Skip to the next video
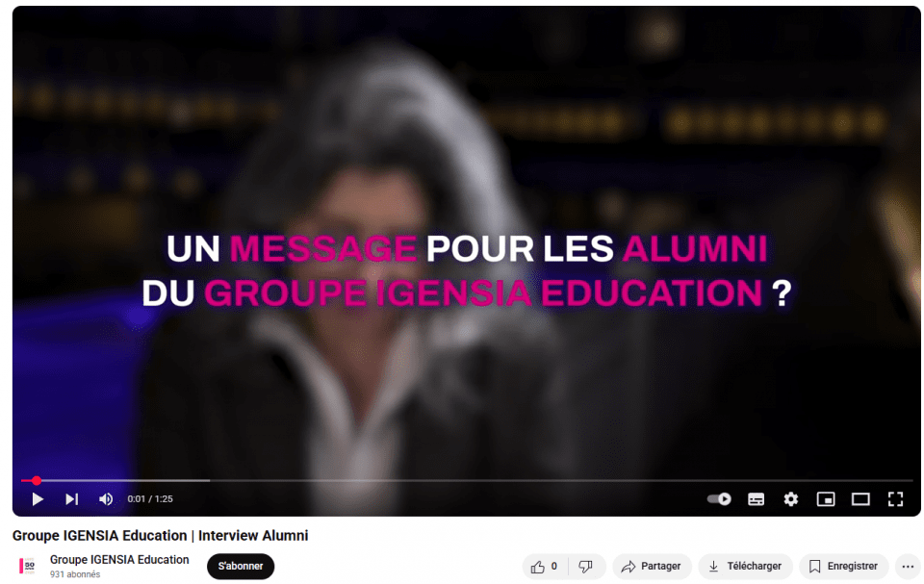Viewport: 924px width, 584px height. [x=72, y=499]
